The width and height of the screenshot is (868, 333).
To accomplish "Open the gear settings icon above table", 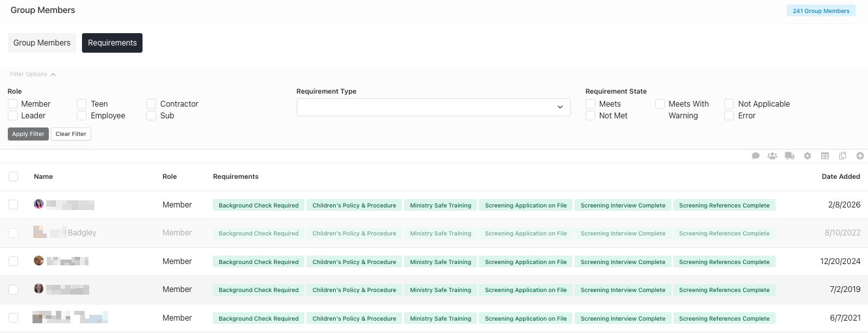I will click(807, 156).
